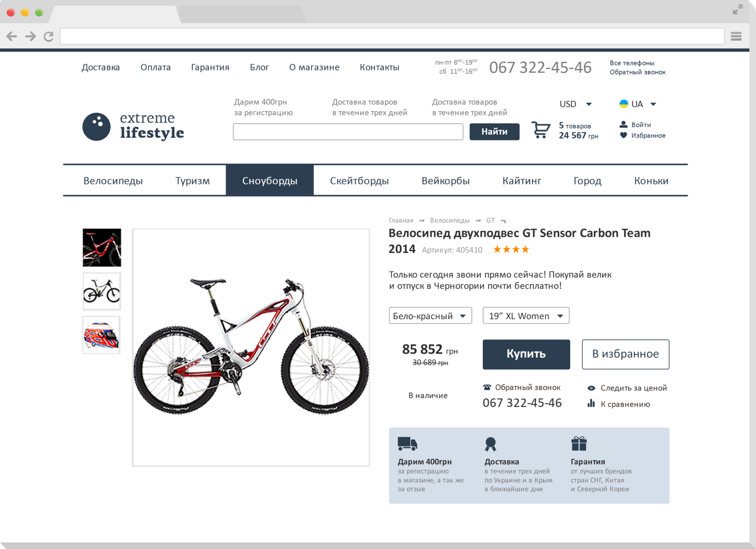The width and height of the screenshot is (756, 549).
Task: Select the helmet thumbnail image
Action: [102, 335]
